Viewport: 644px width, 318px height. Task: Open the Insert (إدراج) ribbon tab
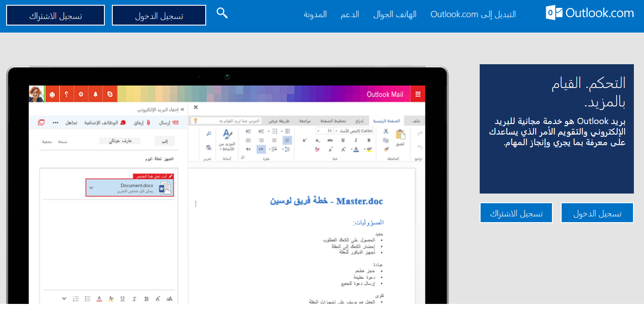[x=359, y=121]
